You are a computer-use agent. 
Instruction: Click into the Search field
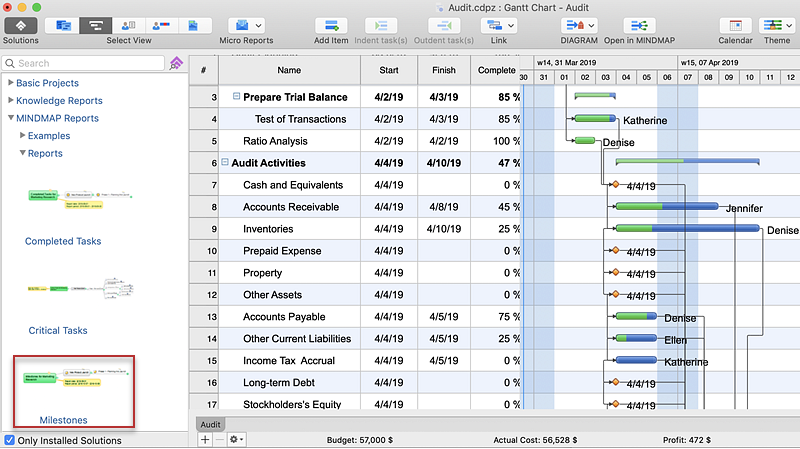(x=83, y=63)
